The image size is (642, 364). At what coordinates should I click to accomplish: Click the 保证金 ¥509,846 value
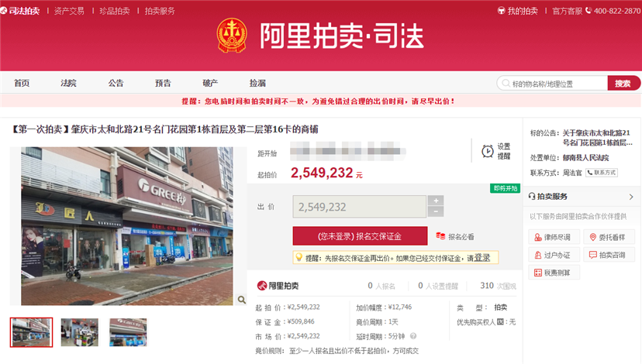pyautogui.click(x=301, y=321)
